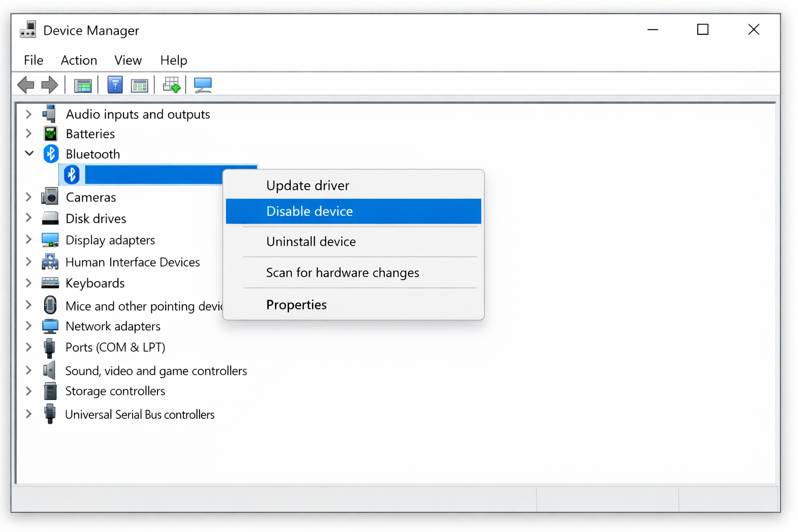Choose Uninstall device from the context menu

(x=311, y=242)
